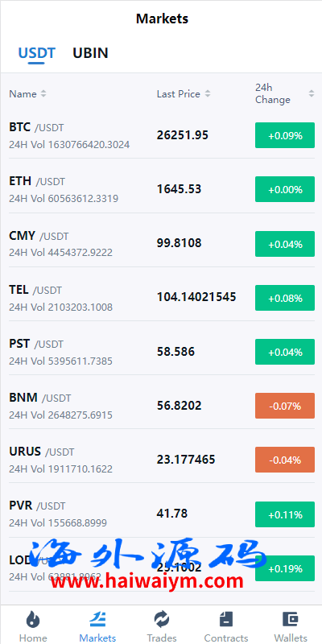Select the USDT tab
Screen dimensions: 322x644
click(36, 53)
